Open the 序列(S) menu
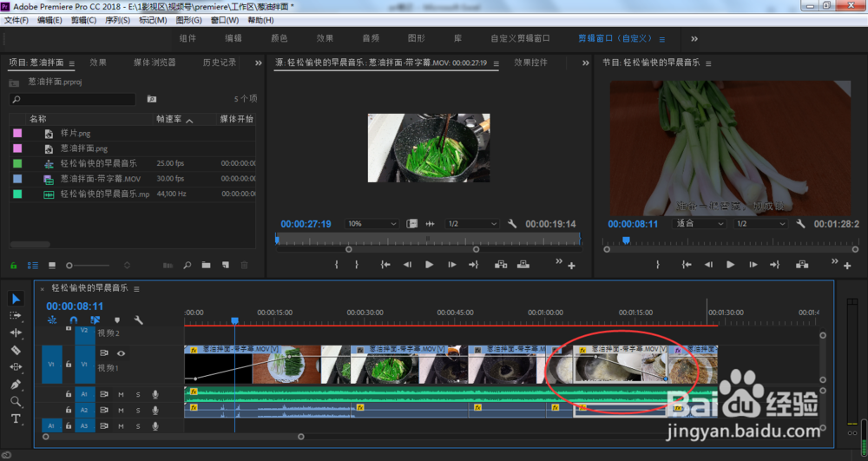This screenshot has width=868, height=461. (117, 20)
